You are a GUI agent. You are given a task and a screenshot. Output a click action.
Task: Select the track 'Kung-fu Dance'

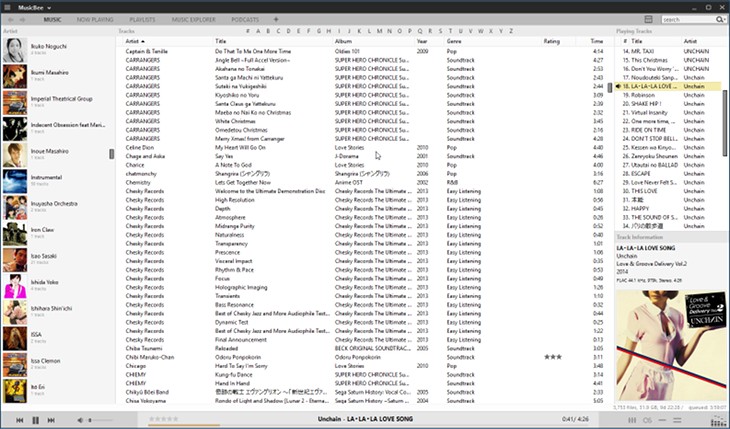(234, 375)
